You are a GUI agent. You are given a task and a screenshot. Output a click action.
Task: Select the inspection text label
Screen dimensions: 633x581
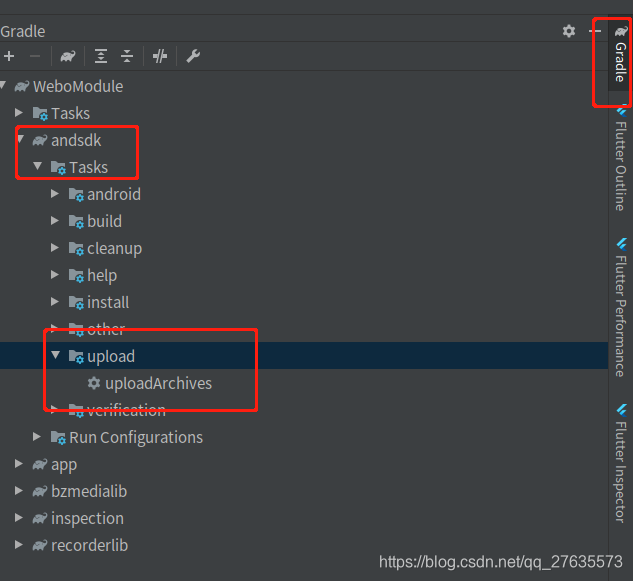88,519
